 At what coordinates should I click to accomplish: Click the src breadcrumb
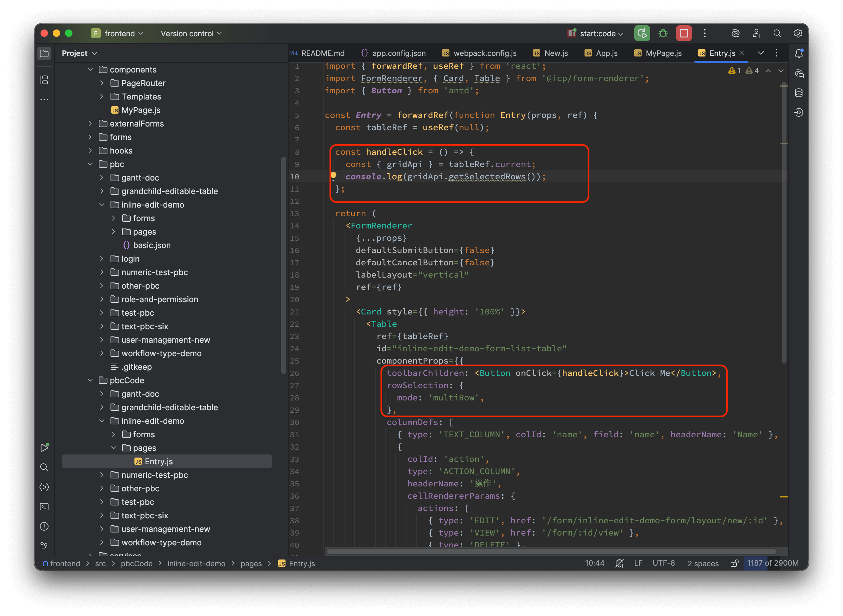(x=100, y=563)
